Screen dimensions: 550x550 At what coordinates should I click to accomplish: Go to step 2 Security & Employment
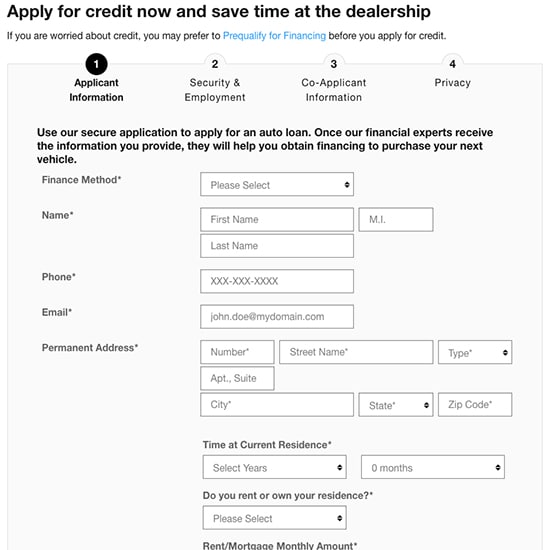coord(215,64)
